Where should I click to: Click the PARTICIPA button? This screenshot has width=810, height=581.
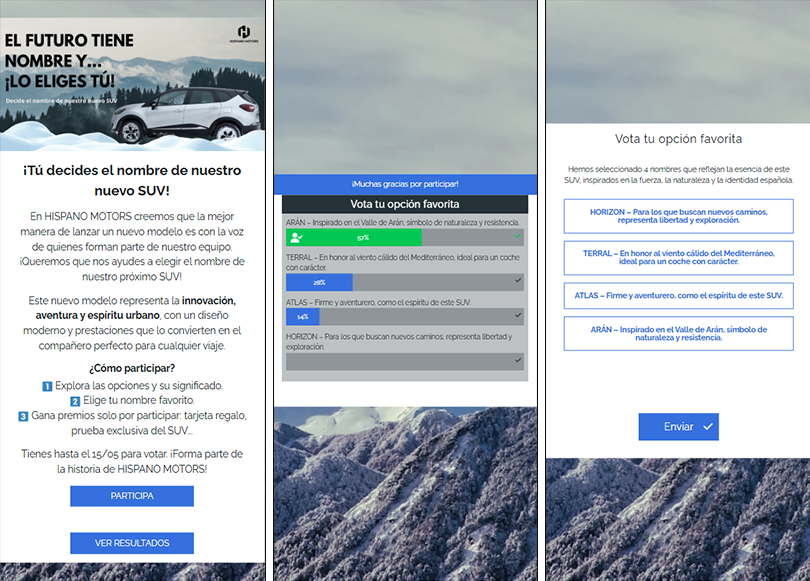coord(132,496)
